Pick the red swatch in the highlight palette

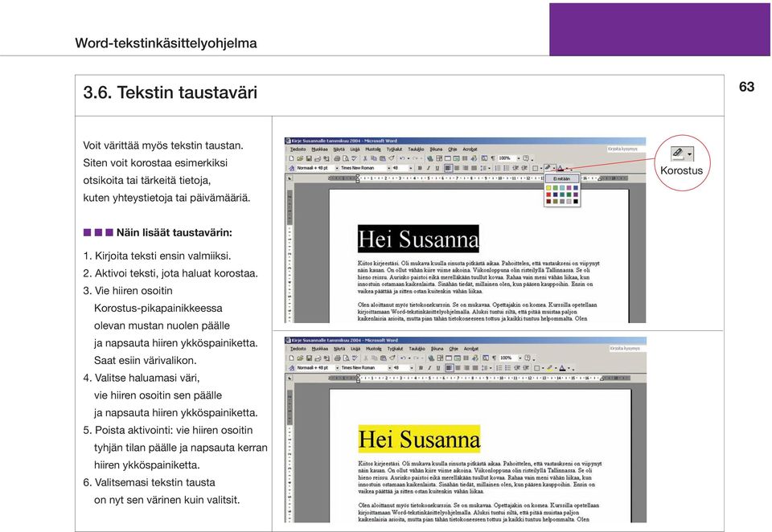point(548,195)
